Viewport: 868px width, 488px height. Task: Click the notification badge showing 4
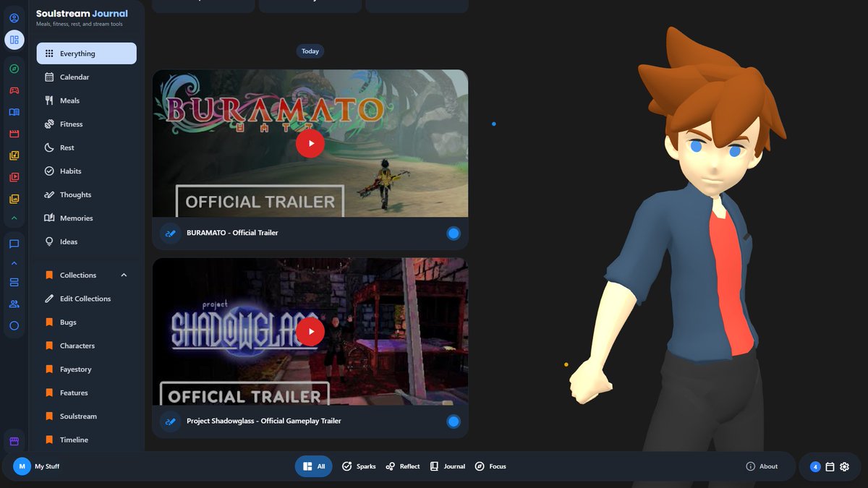[x=815, y=466]
